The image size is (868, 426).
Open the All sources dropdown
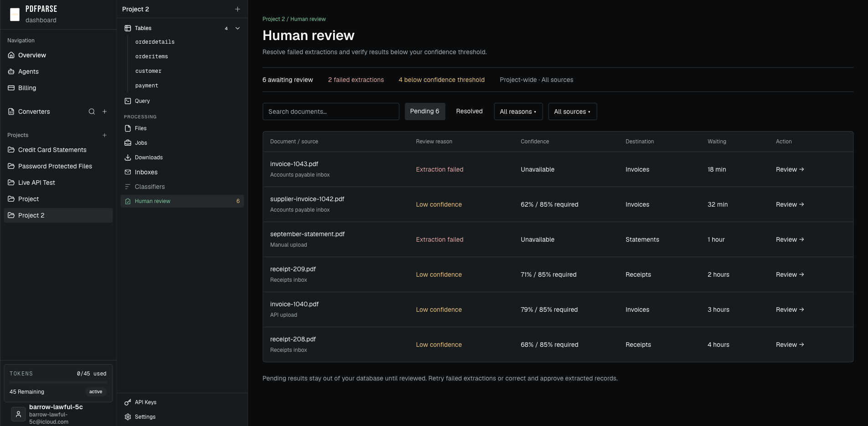(572, 112)
